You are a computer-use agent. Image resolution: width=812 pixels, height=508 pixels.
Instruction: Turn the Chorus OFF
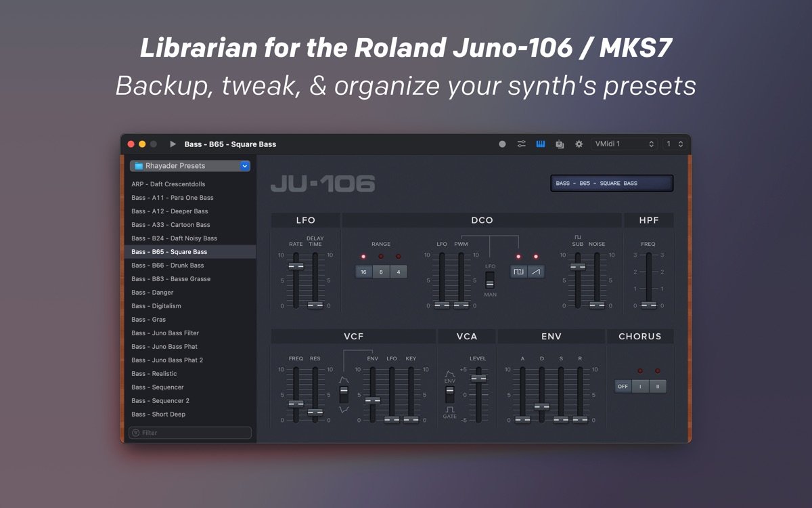(621, 386)
